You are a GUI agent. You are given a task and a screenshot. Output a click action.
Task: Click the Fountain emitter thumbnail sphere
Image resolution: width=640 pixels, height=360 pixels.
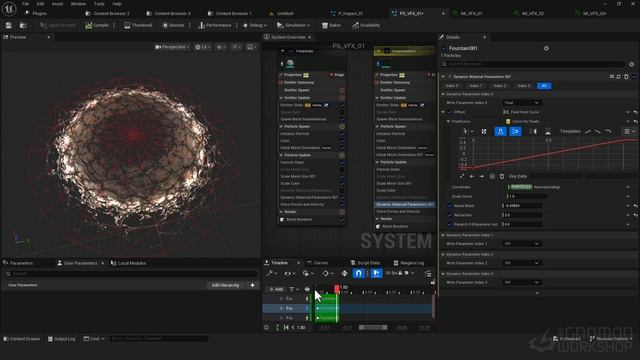point(290,63)
